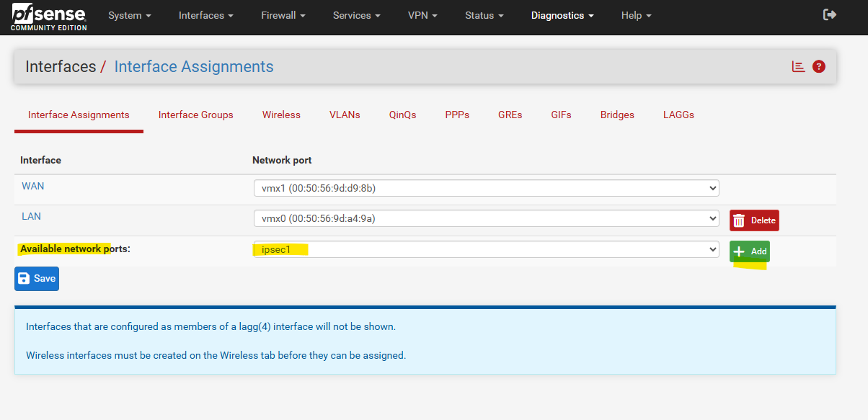Open the Diagnostics menu
The image size is (868, 420).
click(x=562, y=15)
